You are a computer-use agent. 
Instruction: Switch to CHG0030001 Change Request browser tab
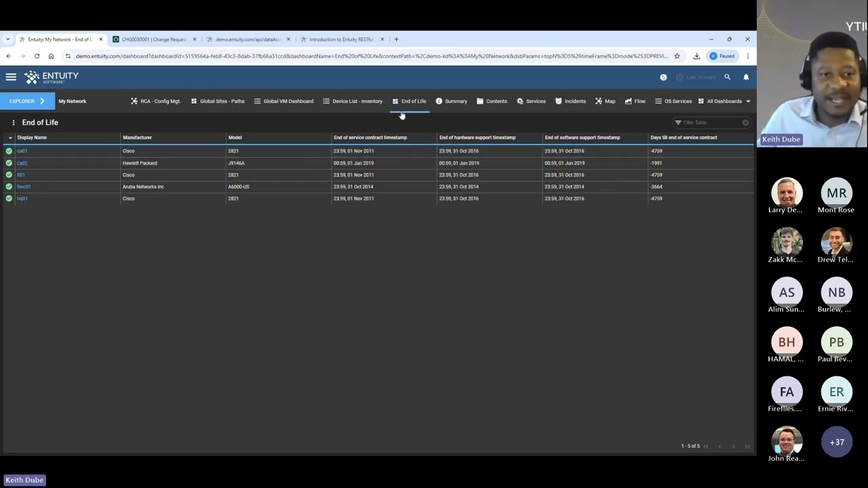[153, 39]
